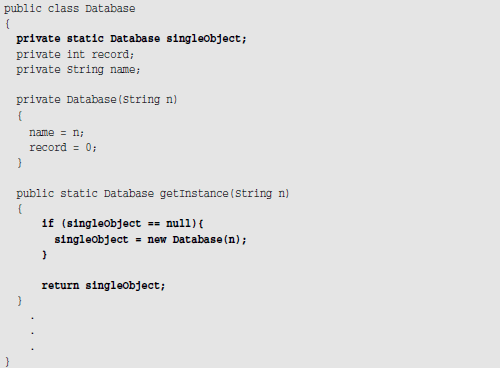This screenshot has width=500, height=368.
Task: Click the bold 'singleObject;' field declaration
Action: [206, 39]
